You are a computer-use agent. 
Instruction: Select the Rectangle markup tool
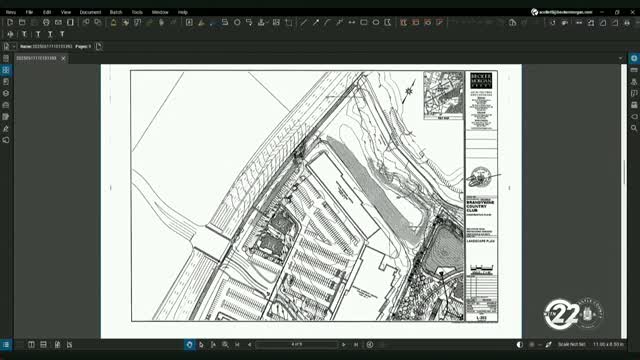click(x=364, y=22)
